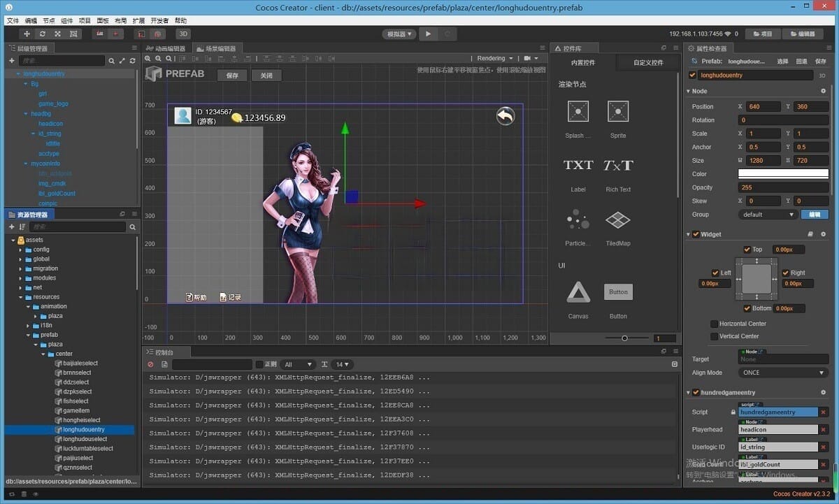This screenshot has width=839, height=504.
Task: Pick the TiledMap widget icon
Action: pyautogui.click(x=617, y=221)
